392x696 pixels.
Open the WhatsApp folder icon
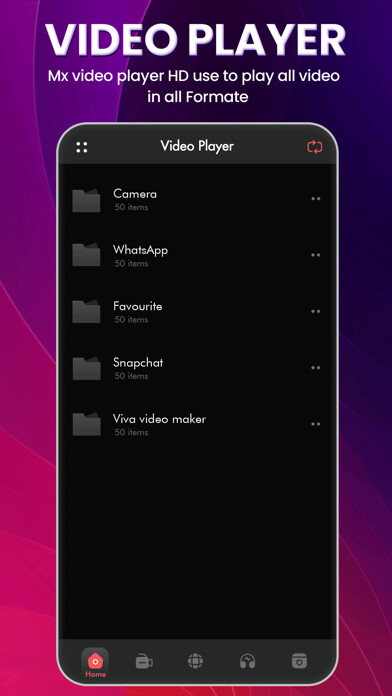[x=86, y=255]
